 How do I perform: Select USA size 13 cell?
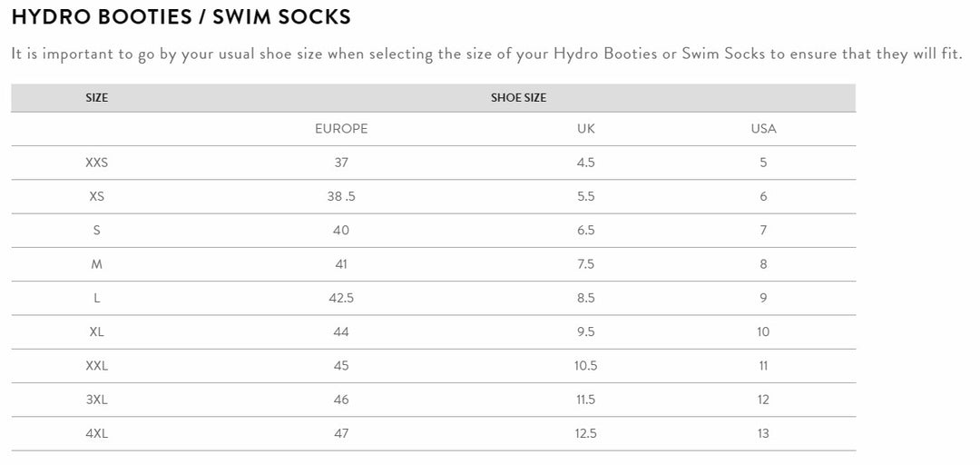(x=763, y=434)
